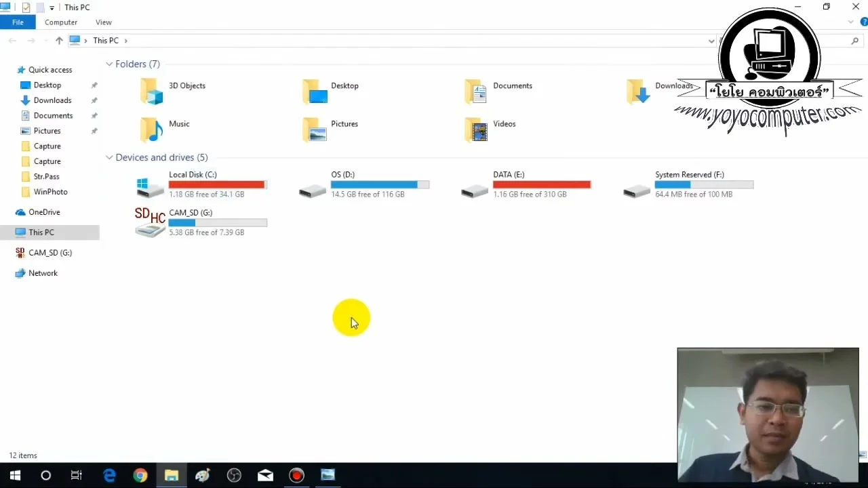
Task: Open OneDrive from the sidebar
Action: [x=42, y=212]
